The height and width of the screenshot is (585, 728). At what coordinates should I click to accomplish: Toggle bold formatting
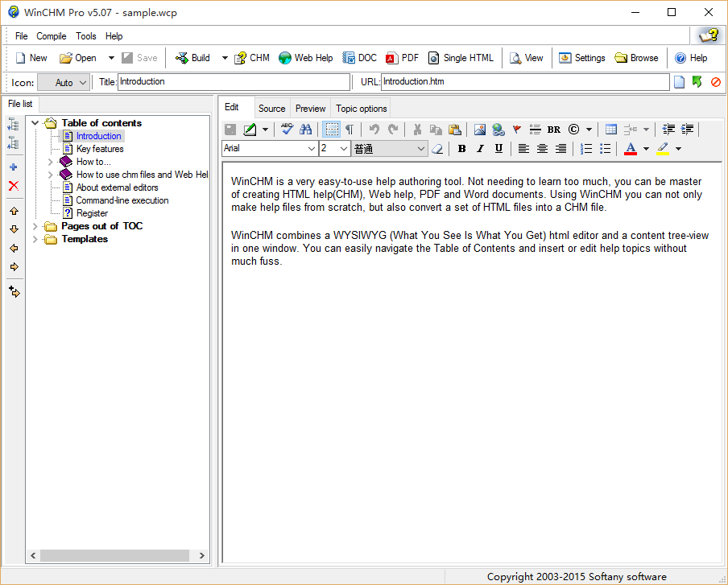click(x=461, y=148)
